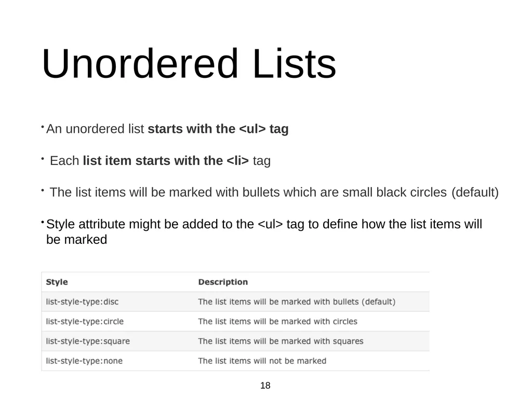532x398 pixels.
Task: Click bold text 'list item starts with the <li>'
Action: (x=166, y=161)
